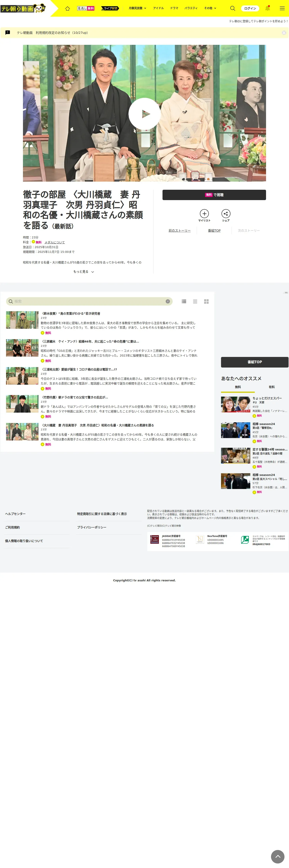Click the 無料で視聴 button
289x868 pixels.
click(214, 195)
